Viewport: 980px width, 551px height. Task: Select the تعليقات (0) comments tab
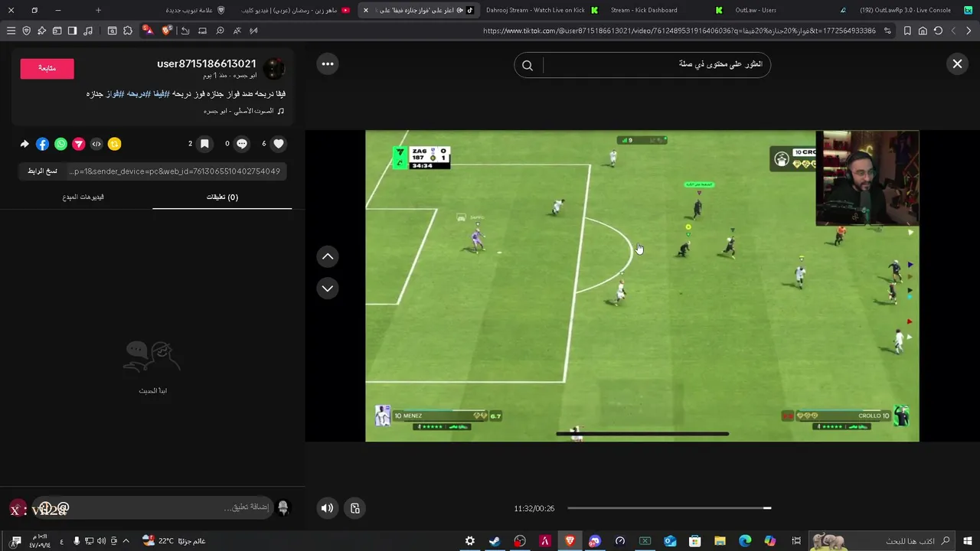tap(222, 197)
